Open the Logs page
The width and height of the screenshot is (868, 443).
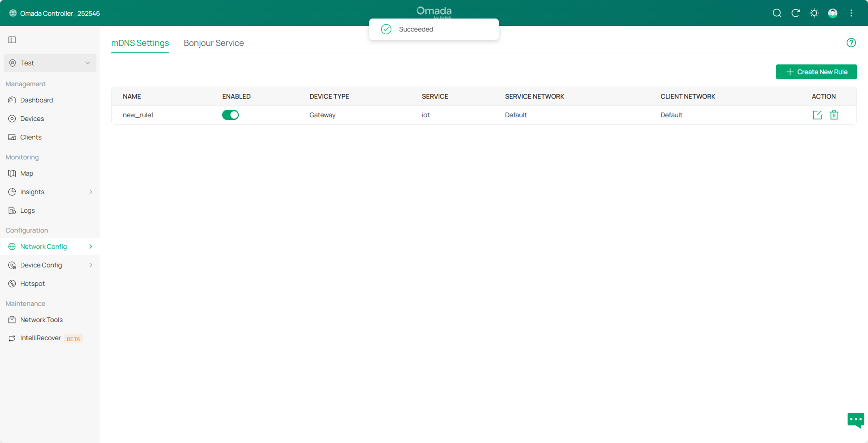28,210
